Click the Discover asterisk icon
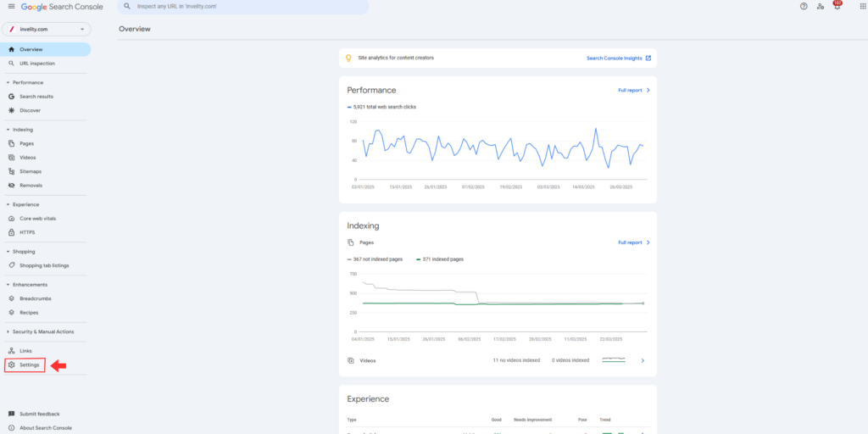Screen dimensions: 868x434 pyautogui.click(x=12, y=110)
